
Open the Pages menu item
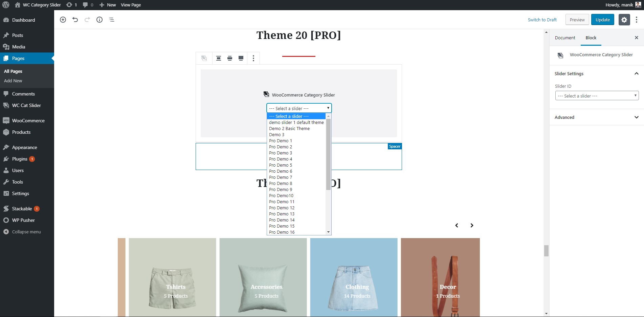[27, 58]
